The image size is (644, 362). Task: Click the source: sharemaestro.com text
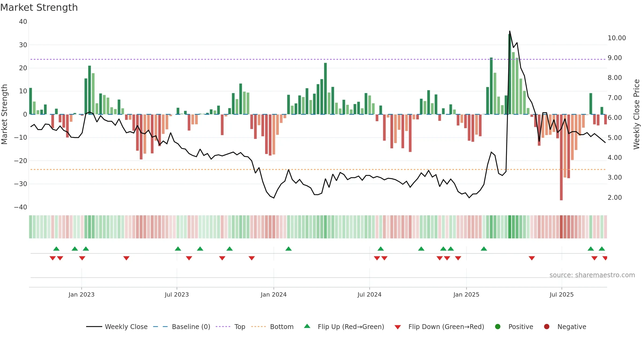point(592,275)
